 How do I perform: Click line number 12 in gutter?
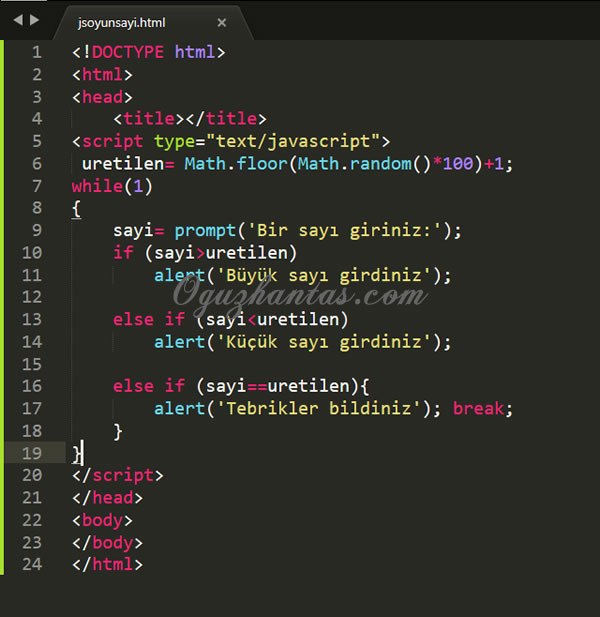coord(32,297)
